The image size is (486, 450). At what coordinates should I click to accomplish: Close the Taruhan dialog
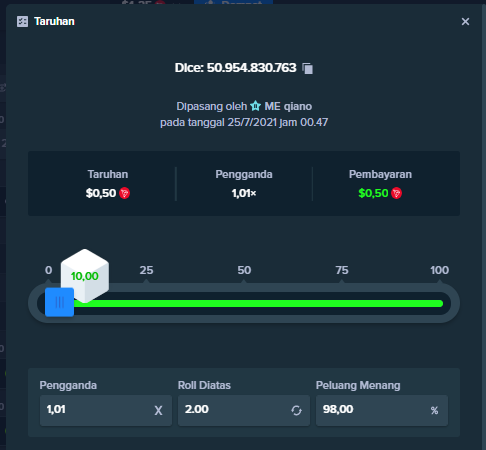coord(465,22)
